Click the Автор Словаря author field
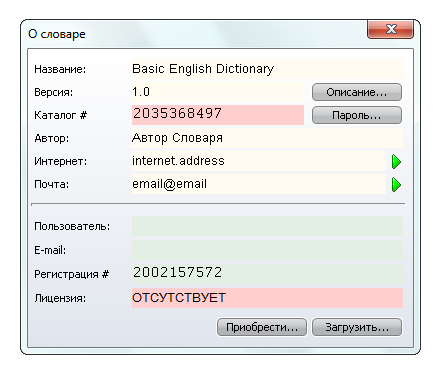This screenshot has width=447, height=380. [267, 138]
